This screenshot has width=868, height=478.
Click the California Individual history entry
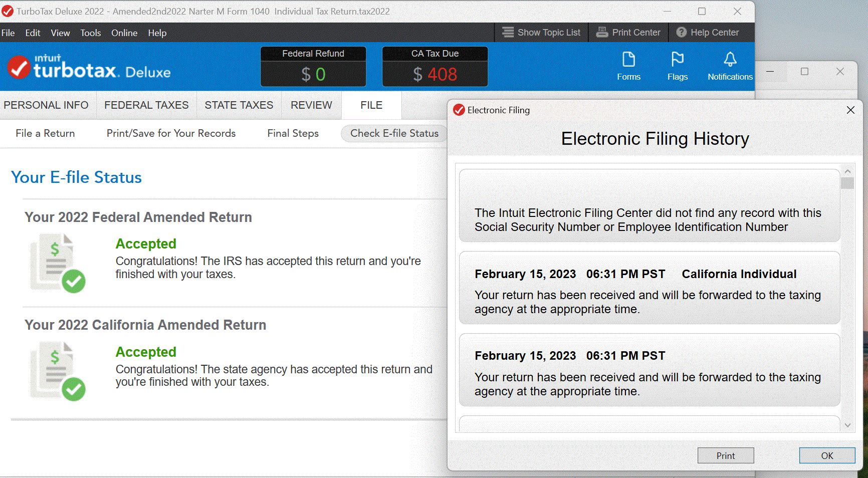click(x=649, y=288)
